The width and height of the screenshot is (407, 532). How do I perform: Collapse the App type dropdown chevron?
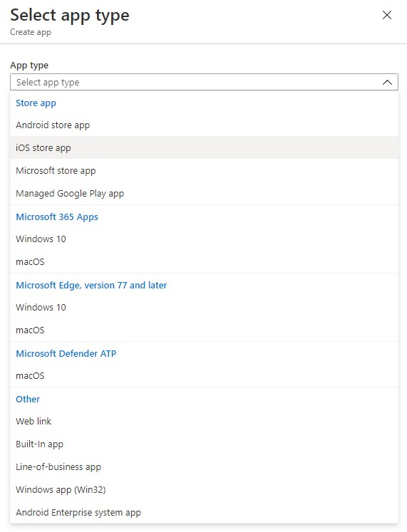[387, 82]
